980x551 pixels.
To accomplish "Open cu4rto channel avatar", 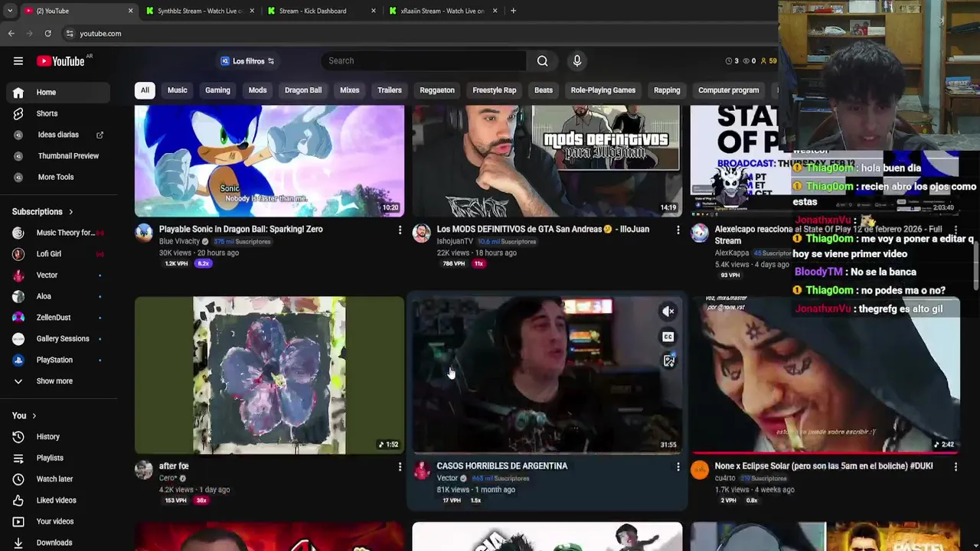I will [700, 470].
